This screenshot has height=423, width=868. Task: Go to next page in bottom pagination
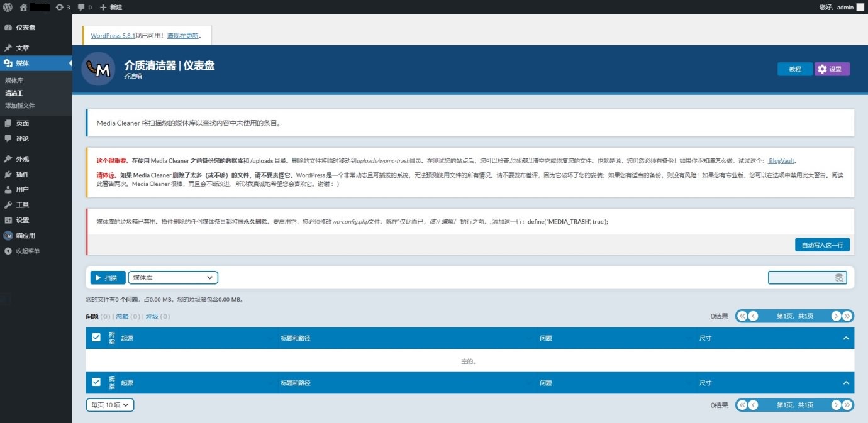[836, 405]
